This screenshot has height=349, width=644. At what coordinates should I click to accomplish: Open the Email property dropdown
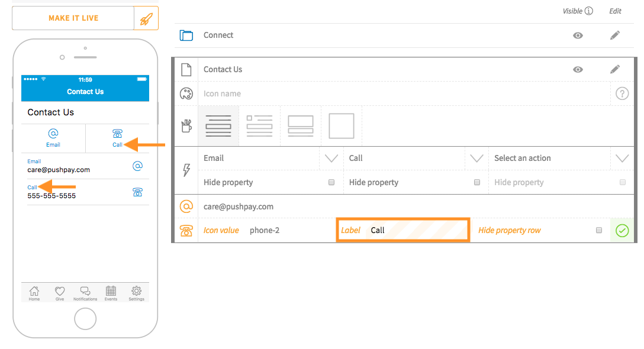pos(331,158)
